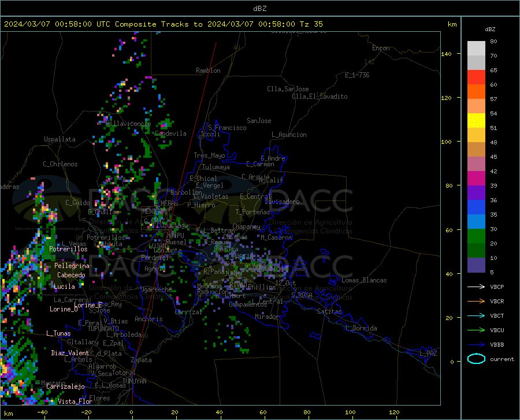Viewport: 520px width, 420px height.
Task: Click the 'Divisadero' map label
Action: point(282,202)
